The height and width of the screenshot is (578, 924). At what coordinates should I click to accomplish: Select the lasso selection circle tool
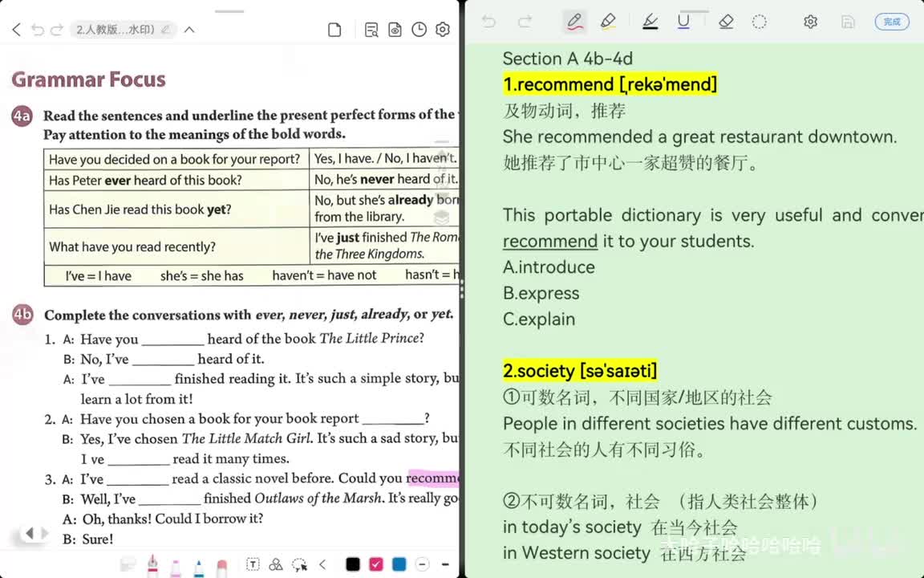click(760, 22)
